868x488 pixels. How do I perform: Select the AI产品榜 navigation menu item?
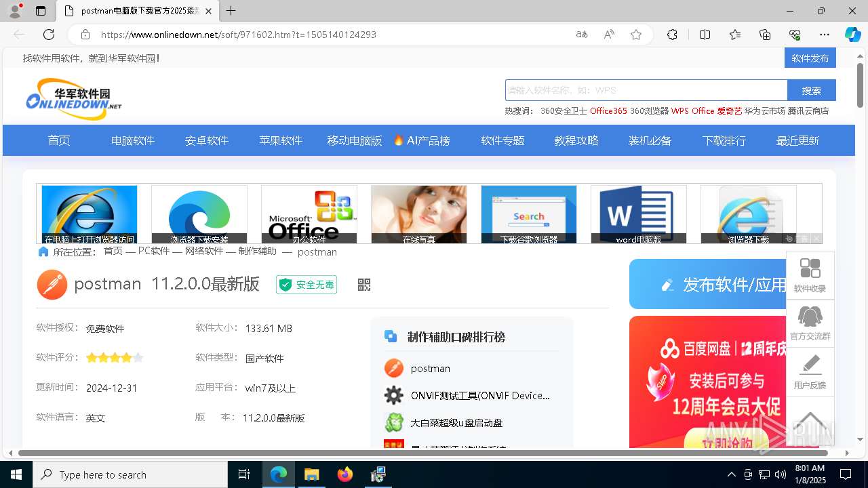coord(422,140)
